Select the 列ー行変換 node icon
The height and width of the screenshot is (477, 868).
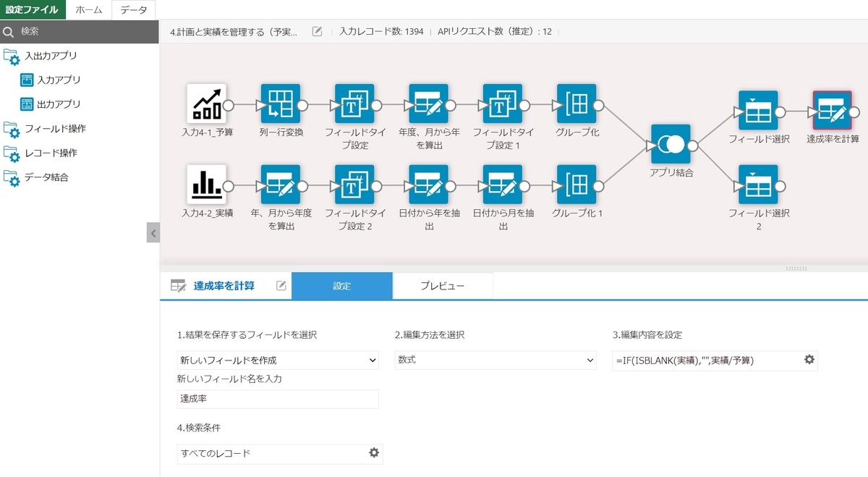tap(280, 104)
